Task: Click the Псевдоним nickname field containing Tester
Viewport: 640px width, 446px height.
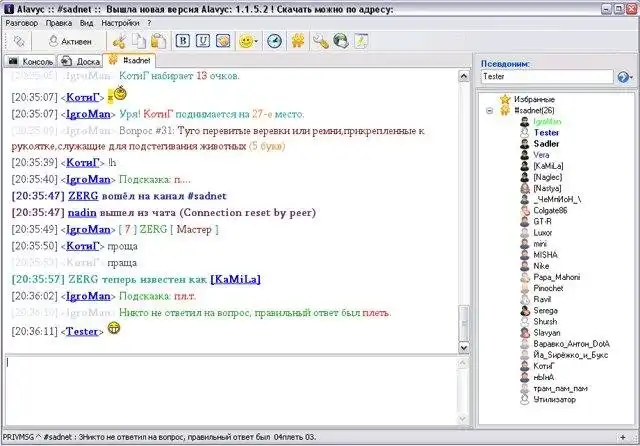Action: coord(547,76)
